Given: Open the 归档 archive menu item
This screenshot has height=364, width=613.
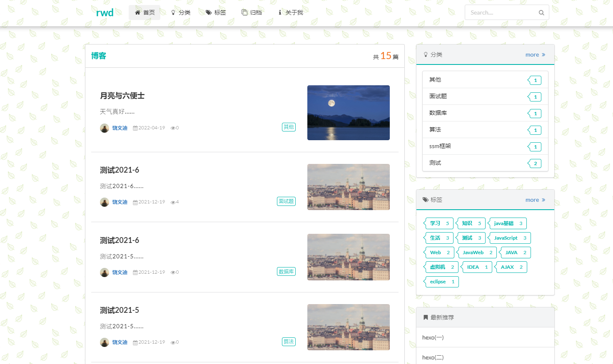Looking at the screenshot, I should [252, 12].
